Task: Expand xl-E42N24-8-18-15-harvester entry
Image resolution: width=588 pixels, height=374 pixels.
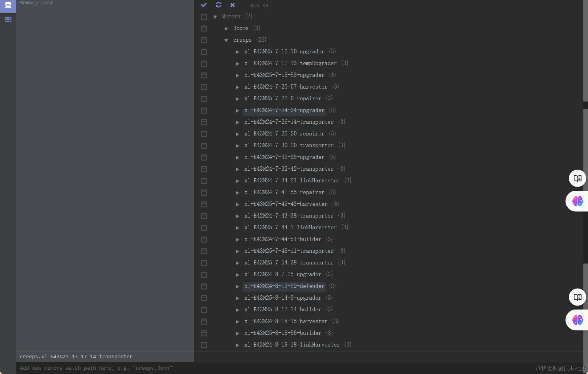Action: 237,322
